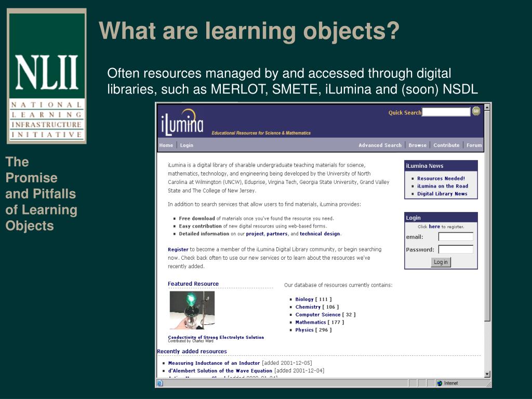Open the Browse navigation item

417,145
